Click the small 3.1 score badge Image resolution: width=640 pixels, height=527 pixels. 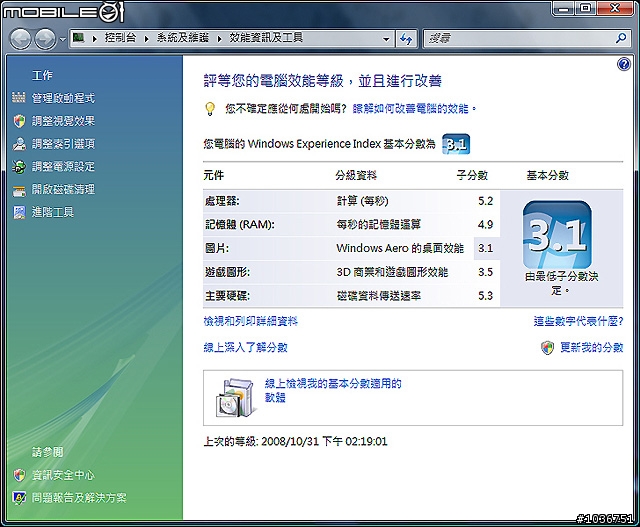point(456,144)
